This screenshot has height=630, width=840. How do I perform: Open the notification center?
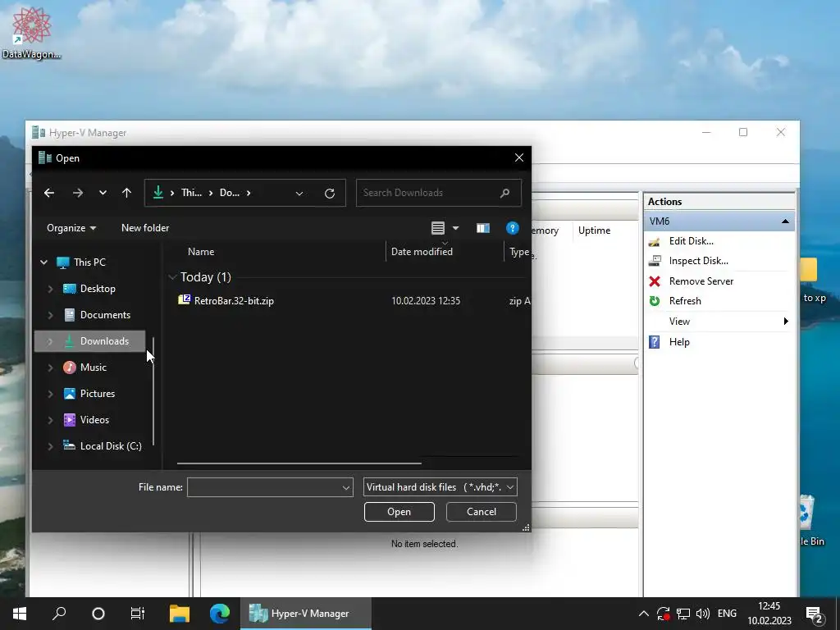(x=815, y=614)
